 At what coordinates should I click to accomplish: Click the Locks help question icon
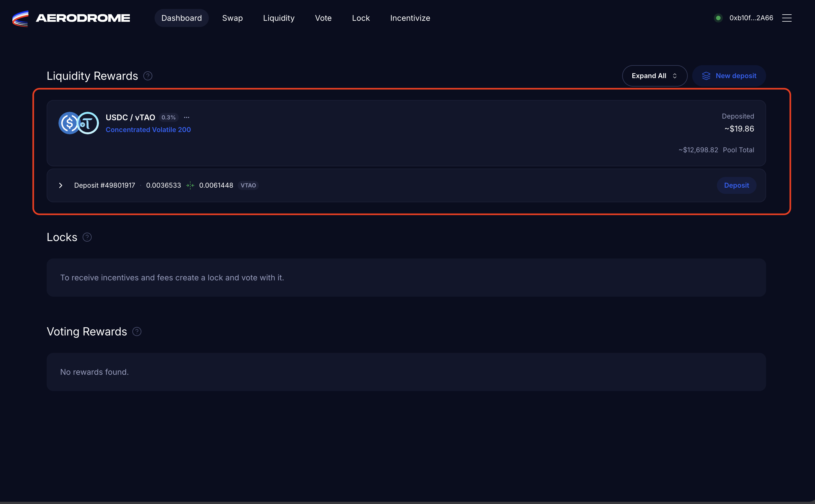point(87,237)
